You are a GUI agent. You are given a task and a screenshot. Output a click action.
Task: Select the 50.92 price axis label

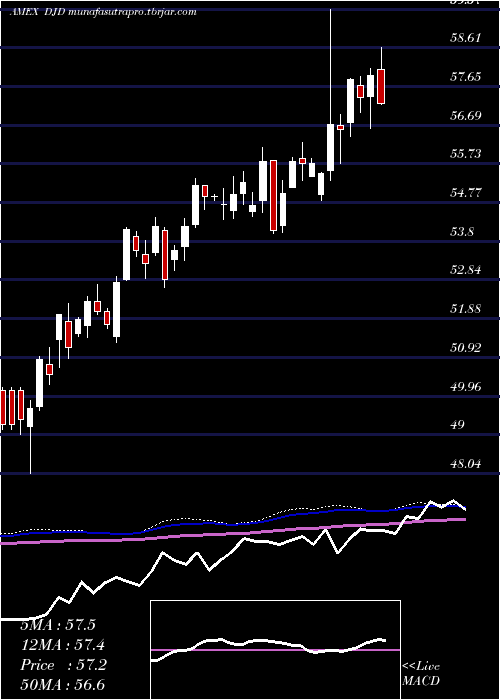(466, 348)
